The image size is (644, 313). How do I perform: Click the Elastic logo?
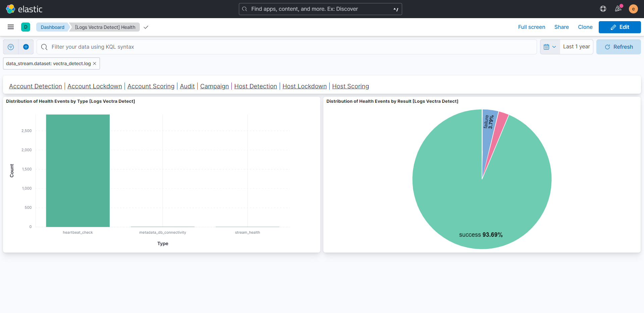(24, 9)
